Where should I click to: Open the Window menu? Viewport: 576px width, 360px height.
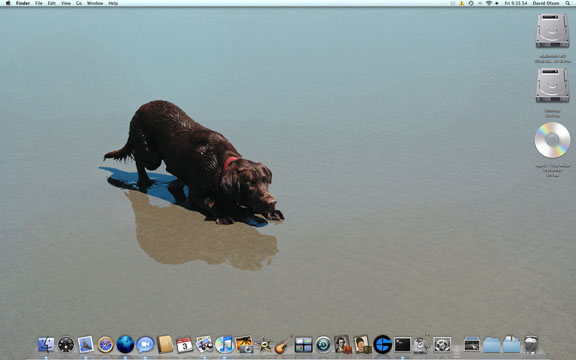coord(95,3)
